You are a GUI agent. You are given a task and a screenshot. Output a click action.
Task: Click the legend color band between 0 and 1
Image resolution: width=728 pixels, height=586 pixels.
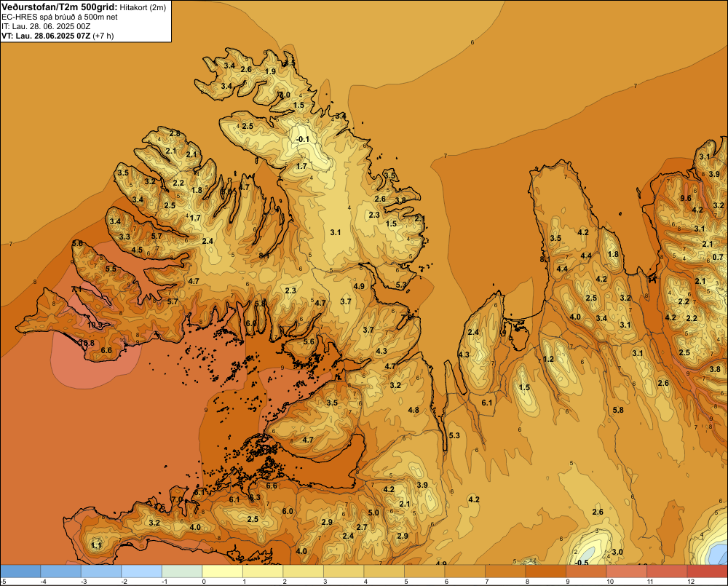pyautogui.click(x=223, y=571)
